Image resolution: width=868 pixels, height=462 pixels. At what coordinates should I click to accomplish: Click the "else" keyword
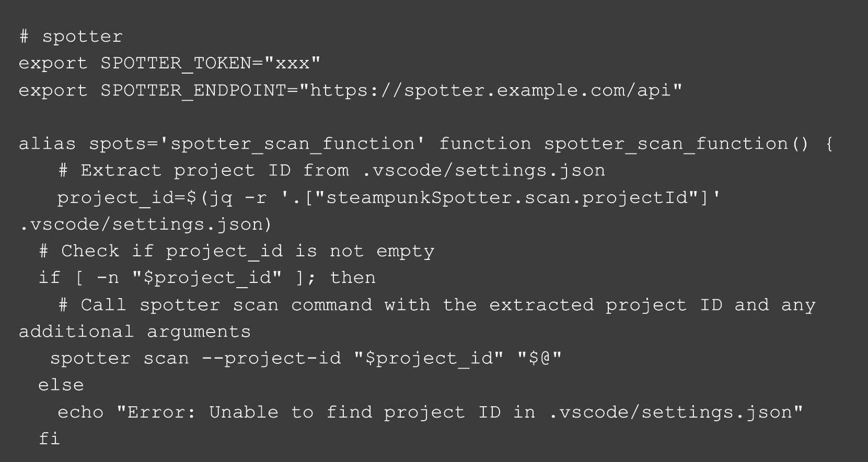pyautogui.click(x=61, y=386)
